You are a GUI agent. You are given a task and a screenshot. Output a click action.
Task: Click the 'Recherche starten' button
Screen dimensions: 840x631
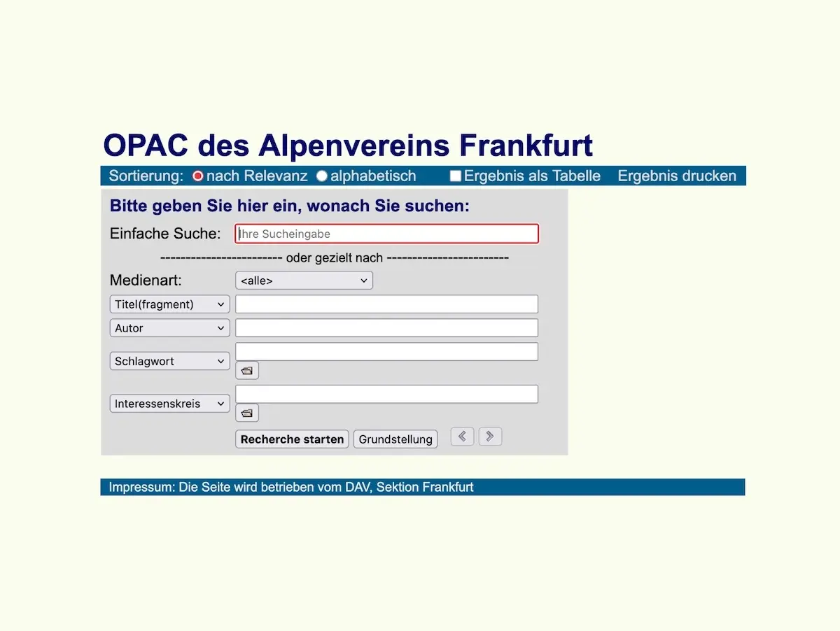(x=292, y=439)
